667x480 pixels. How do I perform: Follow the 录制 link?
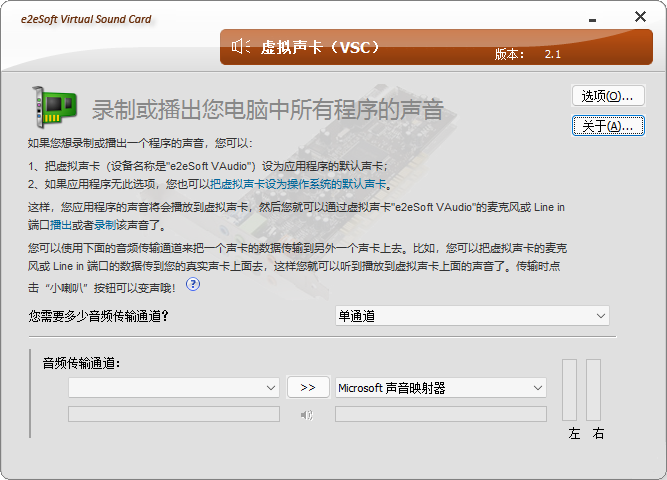point(105,225)
